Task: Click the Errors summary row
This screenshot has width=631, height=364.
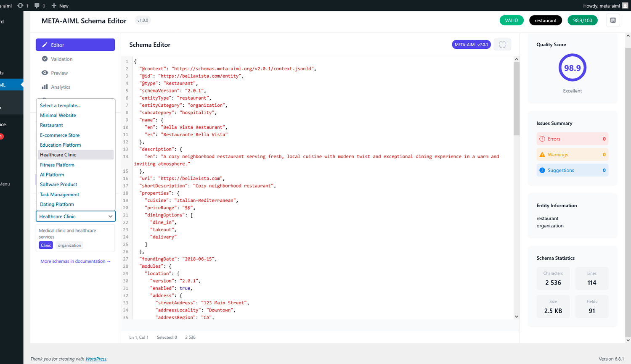Action: coord(573,139)
